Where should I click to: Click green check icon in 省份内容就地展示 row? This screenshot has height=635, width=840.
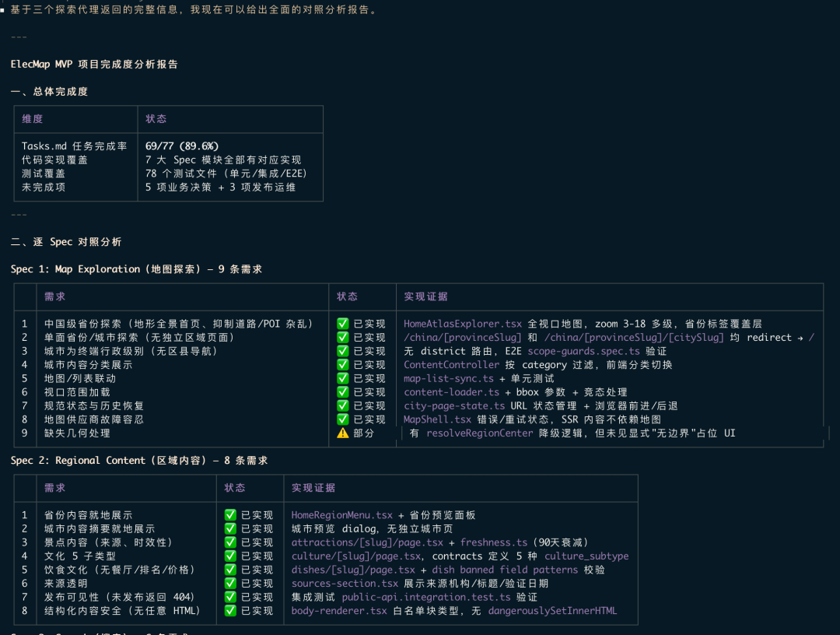[230, 515]
